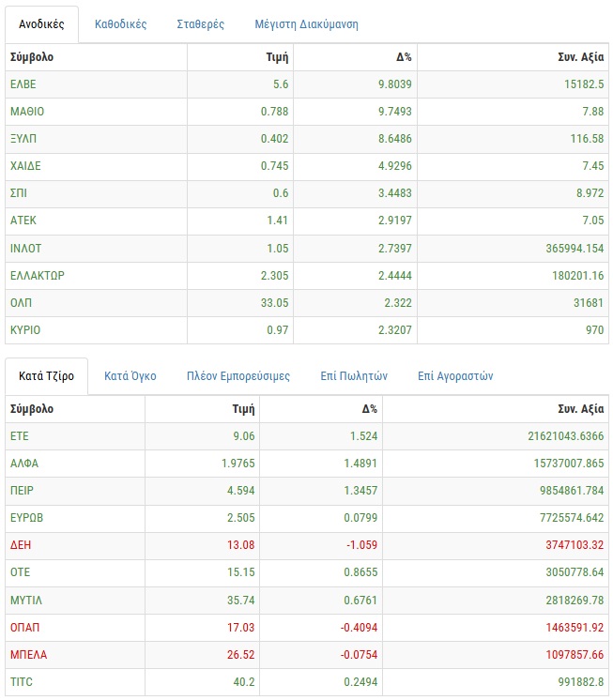Image resolution: width=613 pixels, height=700 pixels.
Task: Open the ΕΛΒΕ stock symbol link
Action: coord(23,84)
